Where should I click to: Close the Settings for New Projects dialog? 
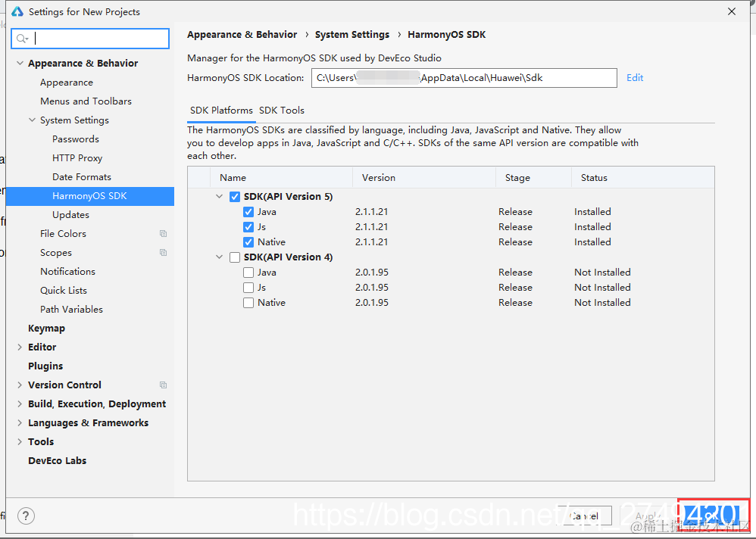pyautogui.click(x=732, y=11)
